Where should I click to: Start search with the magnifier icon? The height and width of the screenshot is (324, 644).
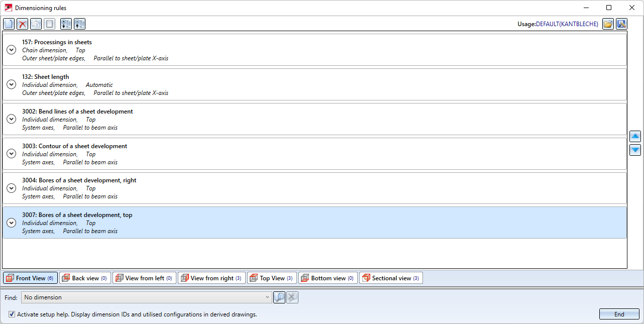[x=279, y=297]
